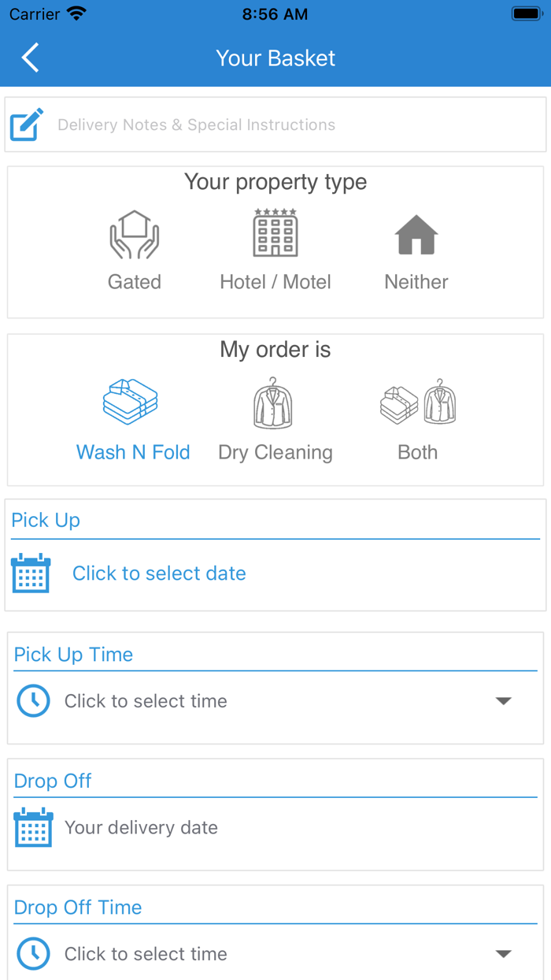Select Wash N Fold as the order type
The image size is (551, 980).
coord(132,452)
